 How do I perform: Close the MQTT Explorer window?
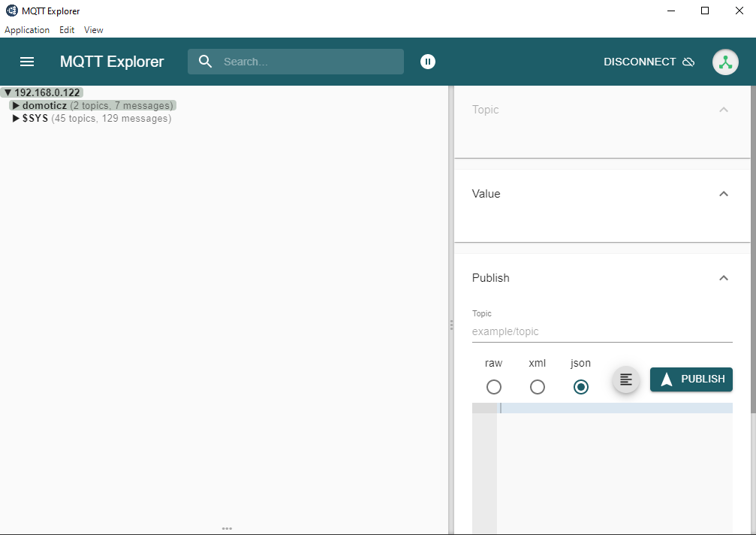coord(739,11)
